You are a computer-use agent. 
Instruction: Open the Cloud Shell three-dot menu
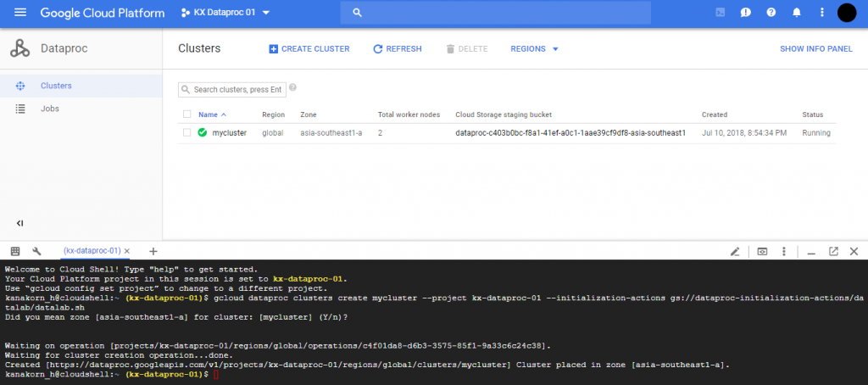[x=784, y=252]
